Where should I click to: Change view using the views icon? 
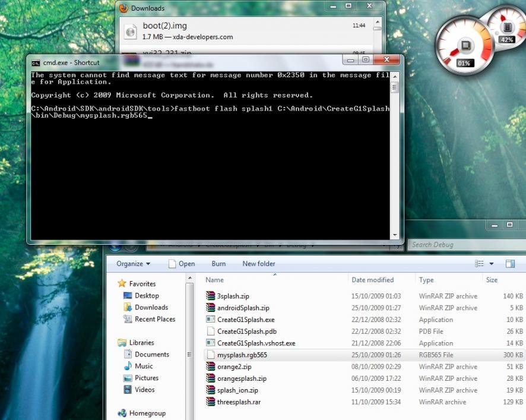pos(479,264)
